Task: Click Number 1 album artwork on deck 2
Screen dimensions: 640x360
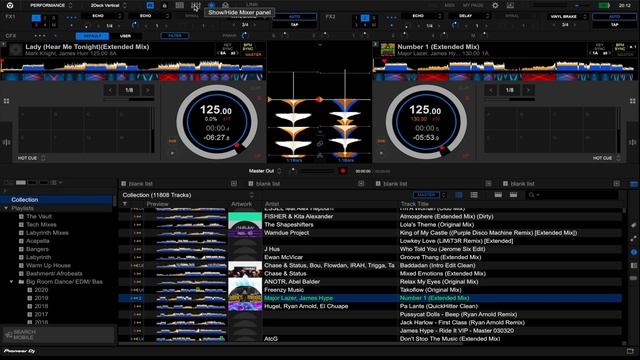Action: click(387, 50)
